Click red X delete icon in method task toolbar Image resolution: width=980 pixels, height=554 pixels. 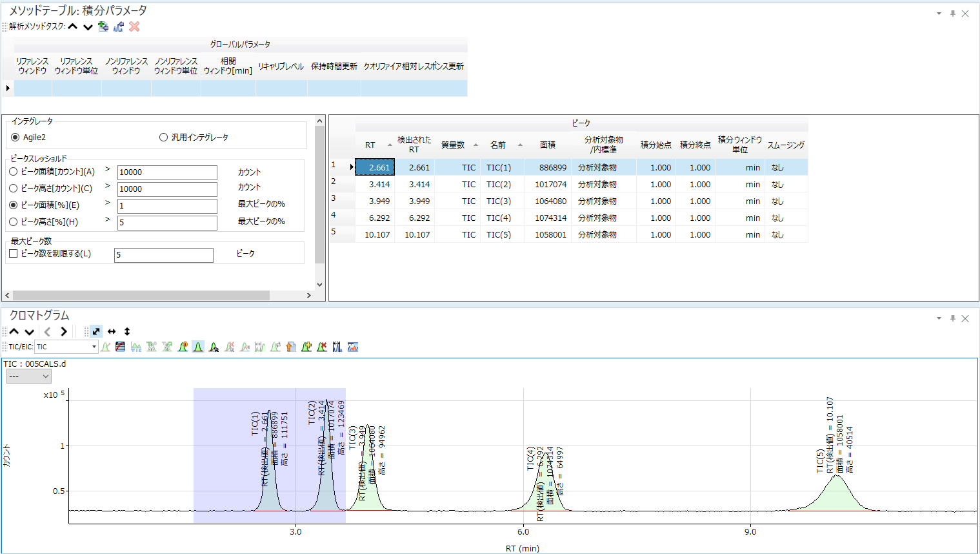134,26
